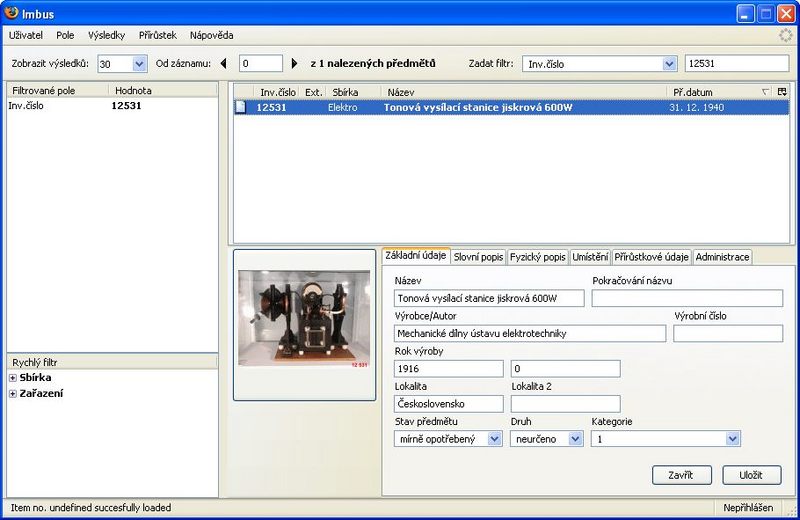Viewport: 800px width, 520px height.
Task: Open the Druh dropdown
Action: 575,438
